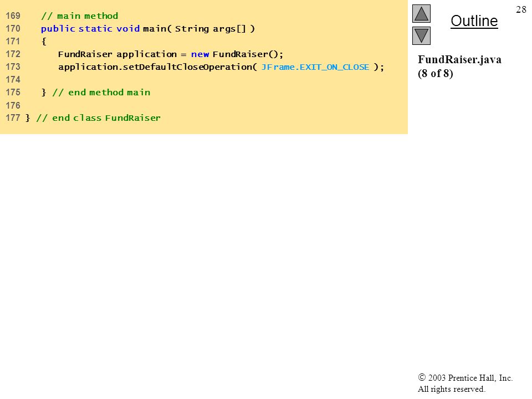Screen dimensions: 532x399
Task: Select the '// main method' comment on line 169
Action: [79, 16]
